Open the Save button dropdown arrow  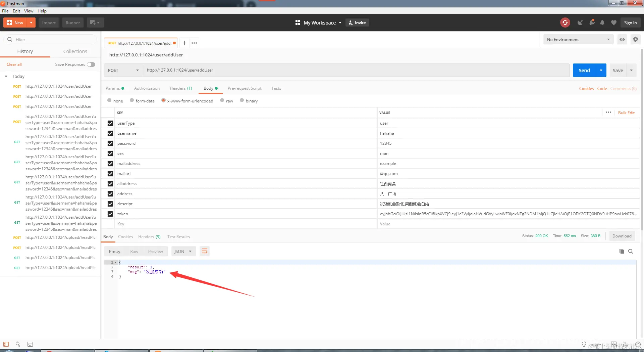click(631, 70)
